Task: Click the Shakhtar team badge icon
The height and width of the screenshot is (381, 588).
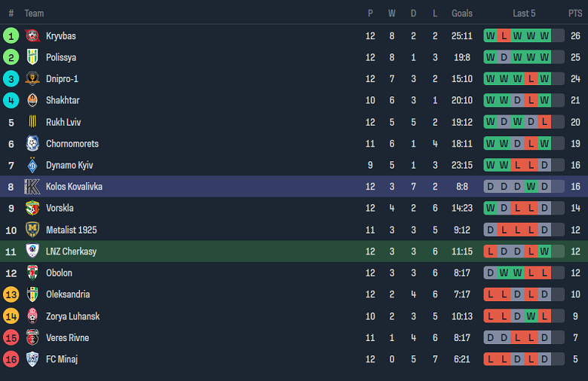Action: [x=32, y=100]
